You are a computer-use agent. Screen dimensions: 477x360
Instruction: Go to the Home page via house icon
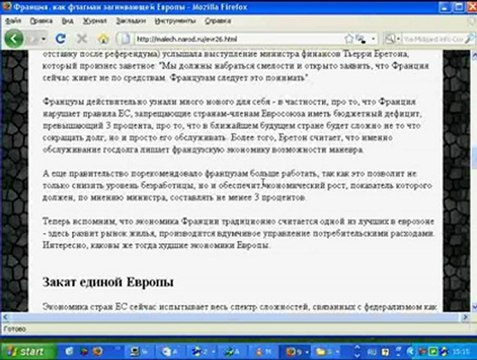click(x=103, y=39)
